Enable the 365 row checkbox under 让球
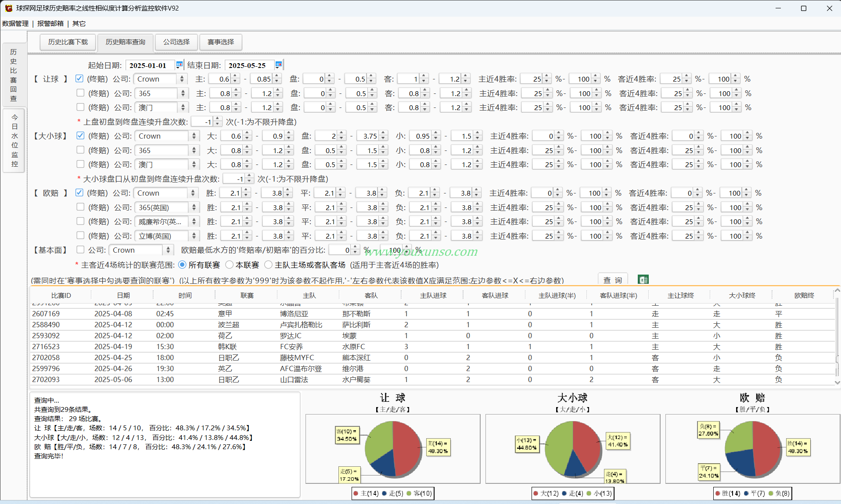Screen dimensions: 841x504 tap(80, 93)
